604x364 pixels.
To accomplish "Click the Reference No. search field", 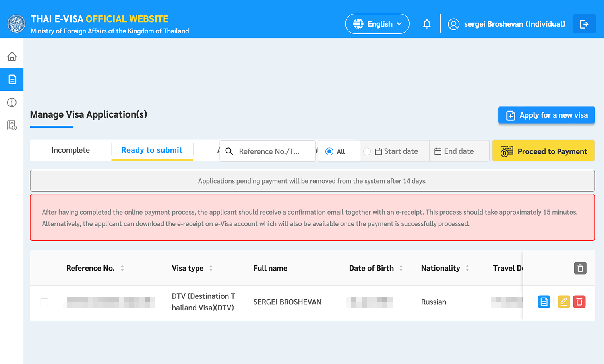I will [267, 151].
